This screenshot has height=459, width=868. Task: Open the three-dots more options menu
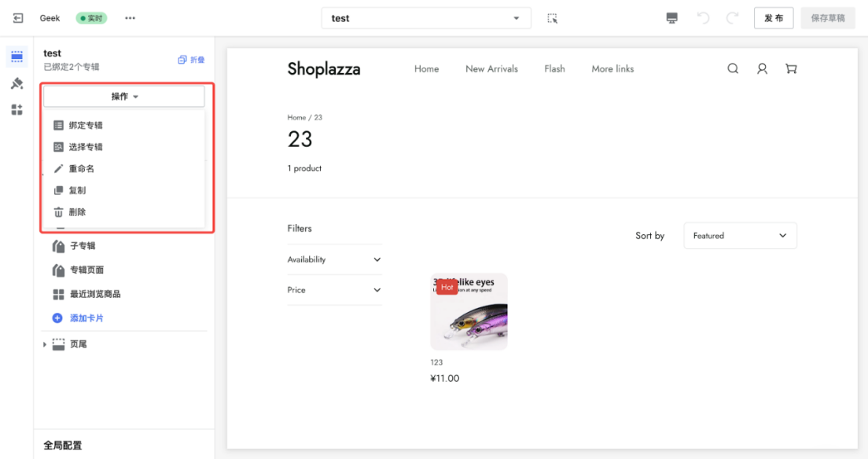point(130,18)
